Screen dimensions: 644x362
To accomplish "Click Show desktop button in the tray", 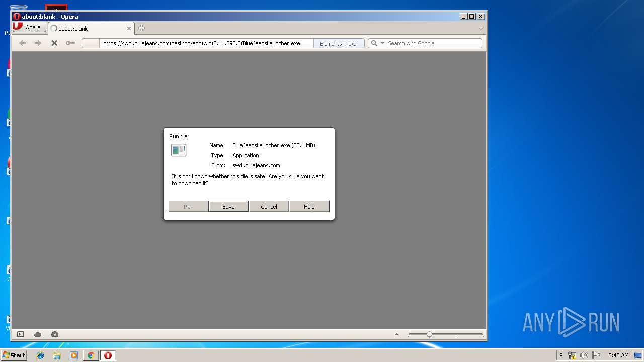I will click(639, 355).
